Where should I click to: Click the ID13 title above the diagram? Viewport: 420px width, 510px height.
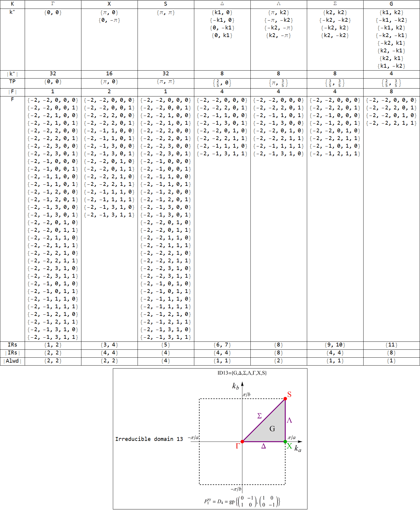pyautogui.click(x=242, y=373)
